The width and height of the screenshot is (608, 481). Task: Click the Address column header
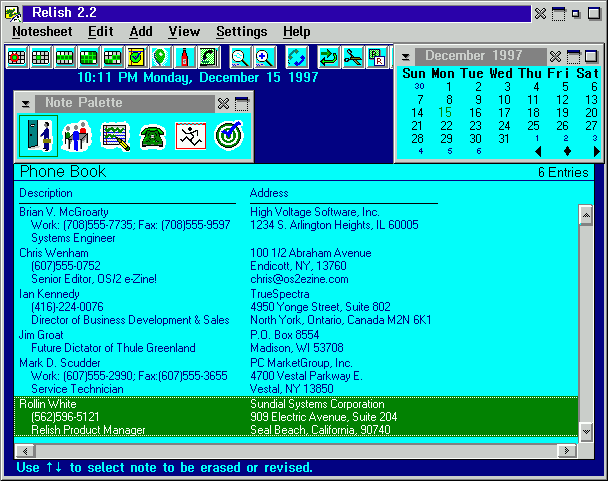[x=269, y=193]
